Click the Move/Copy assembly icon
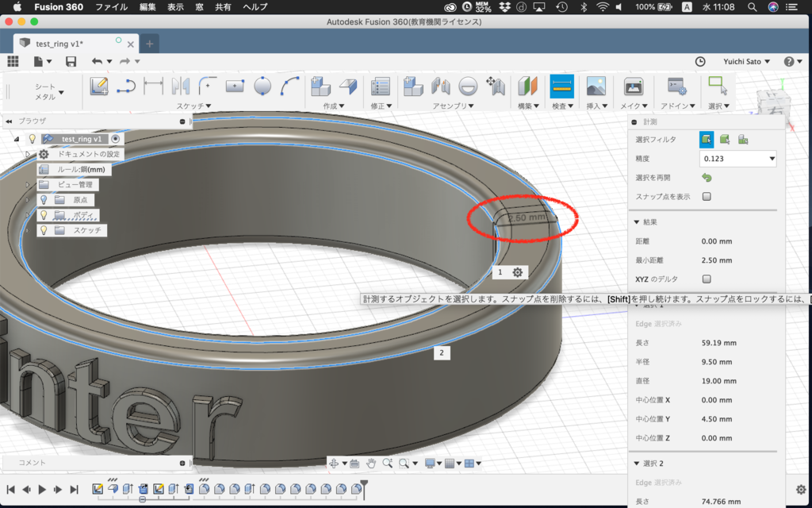 [x=496, y=86]
